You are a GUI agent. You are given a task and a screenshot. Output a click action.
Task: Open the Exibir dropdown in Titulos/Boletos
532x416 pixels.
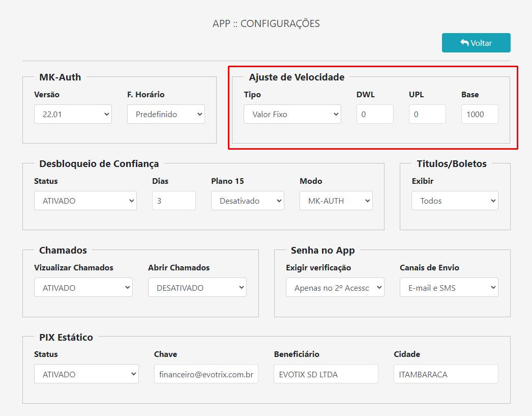tap(454, 201)
